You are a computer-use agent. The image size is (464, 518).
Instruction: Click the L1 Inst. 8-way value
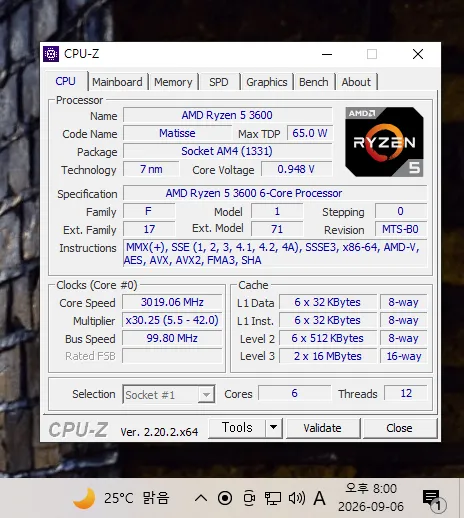pyautogui.click(x=403, y=320)
